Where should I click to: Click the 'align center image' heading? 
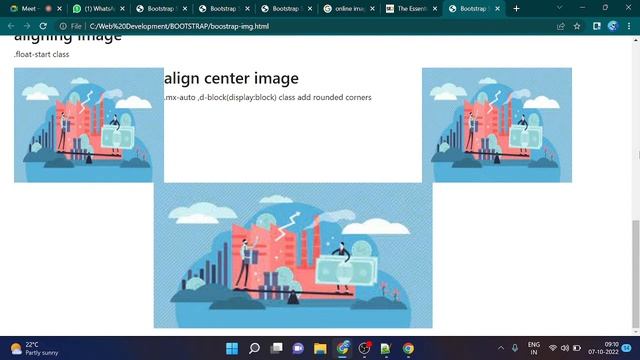coord(231,78)
